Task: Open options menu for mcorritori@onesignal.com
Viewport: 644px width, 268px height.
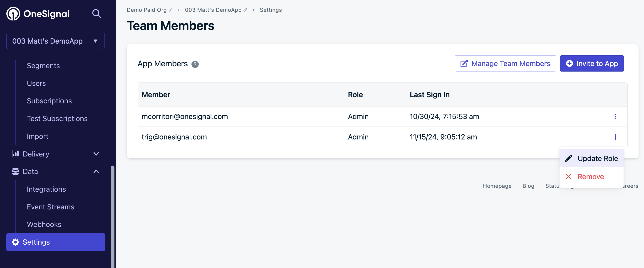Action: [x=615, y=117]
